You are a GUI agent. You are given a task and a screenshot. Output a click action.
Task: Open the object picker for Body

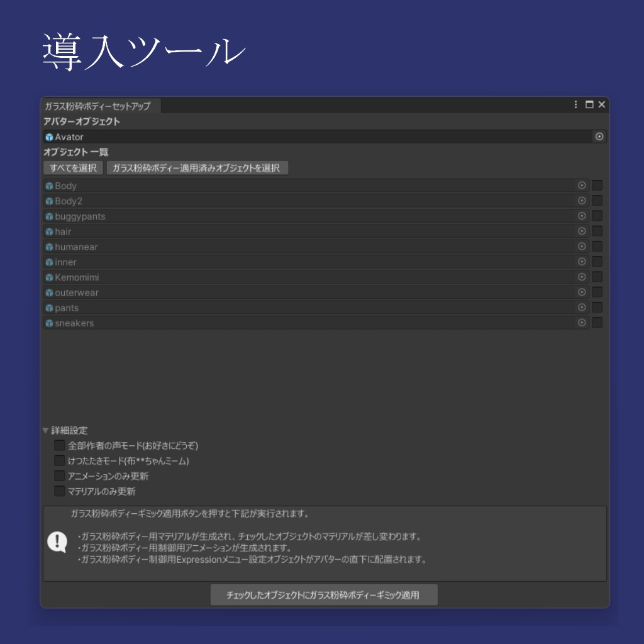pyautogui.click(x=582, y=185)
